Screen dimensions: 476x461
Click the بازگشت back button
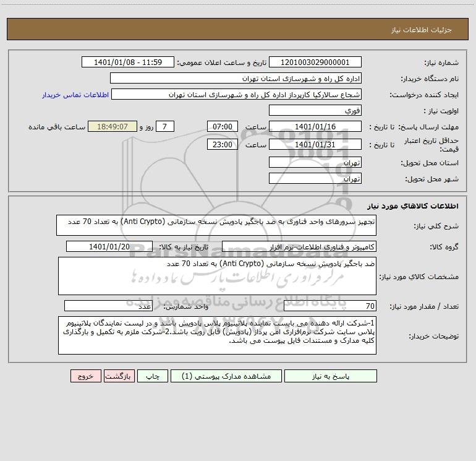(x=119, y=376)
